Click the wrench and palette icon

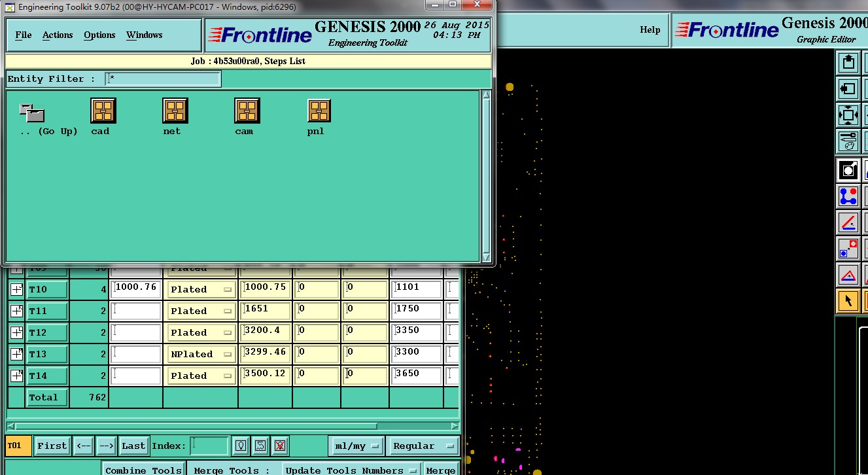coord(848,141)
